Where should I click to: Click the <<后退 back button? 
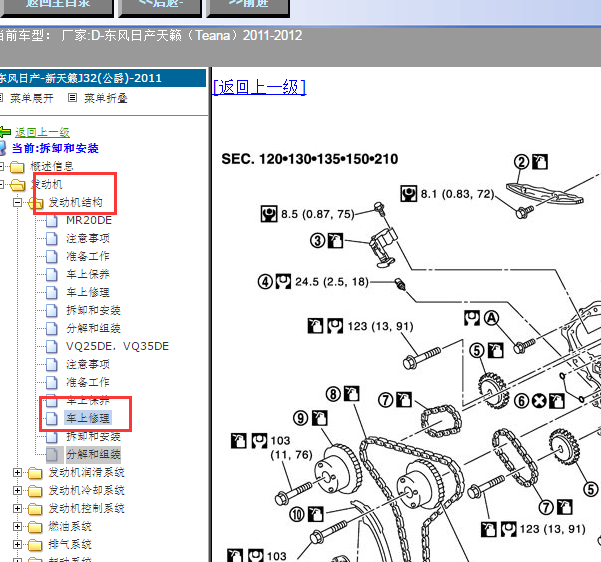coord(160,8)
